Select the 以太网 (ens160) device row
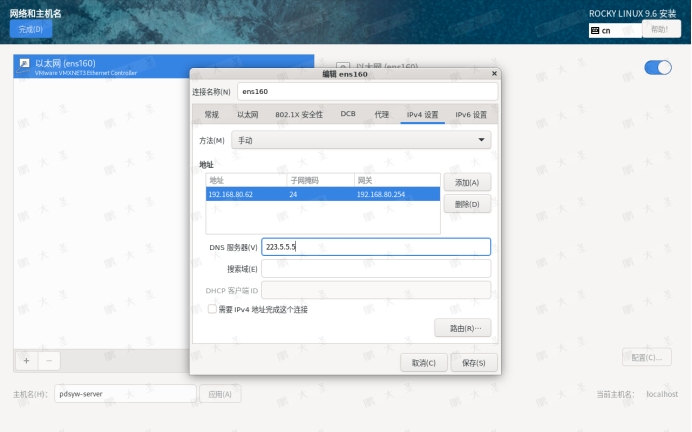This screenshot has width=692, height=432. (163, 66)
